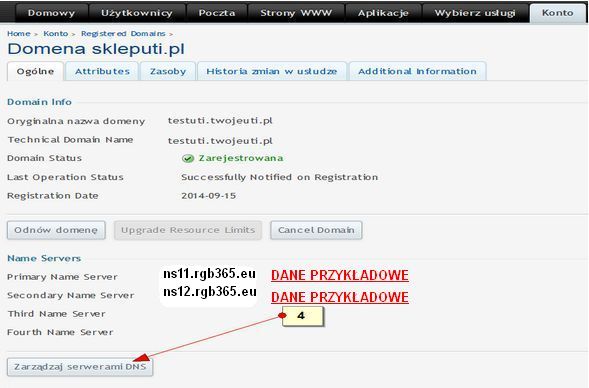The width and height of the screenshot is (589, 388).
Task: Select the Ogólne tab
Action: coord(35,71)
